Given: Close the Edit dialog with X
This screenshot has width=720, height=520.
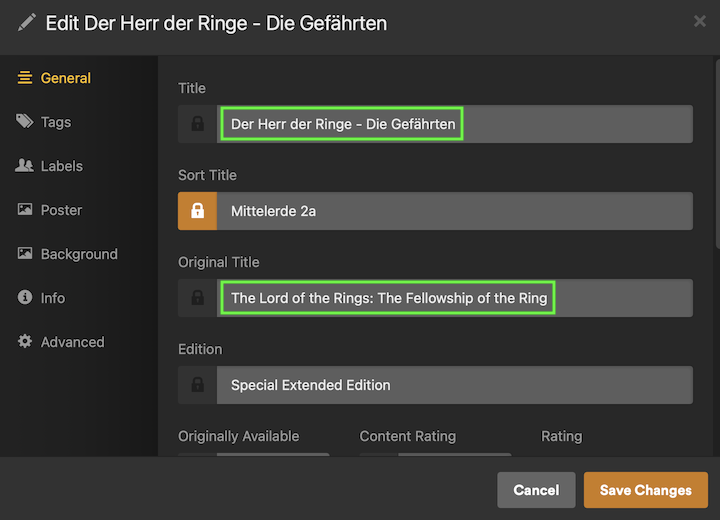Looking at the screenshot, I should [699, 20].
